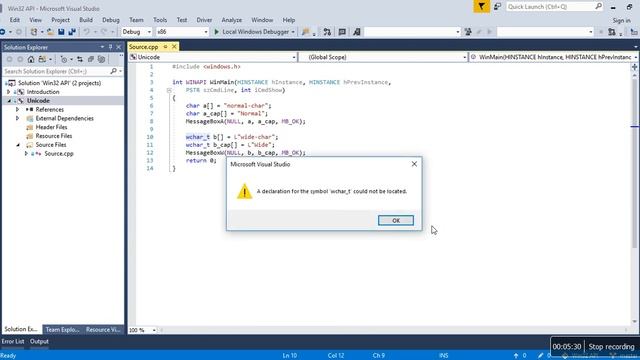
Task: Click OK in the warning dialog
Action: [396, 220]
